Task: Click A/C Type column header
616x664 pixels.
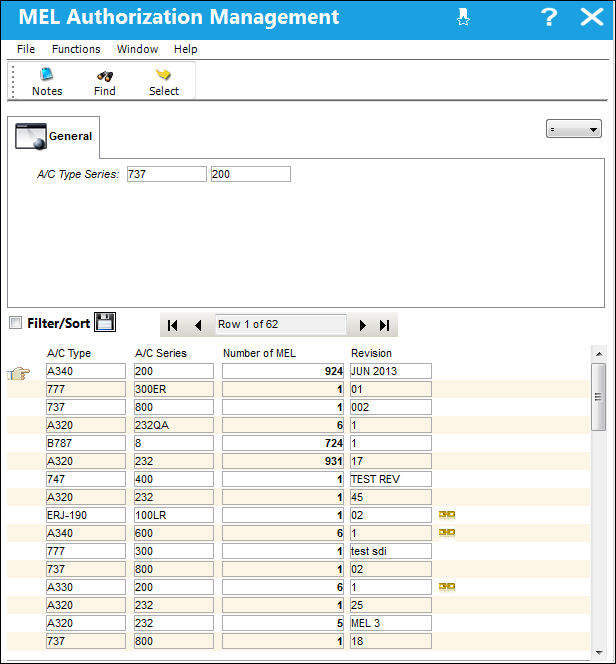Action: [x=69, y=353]
